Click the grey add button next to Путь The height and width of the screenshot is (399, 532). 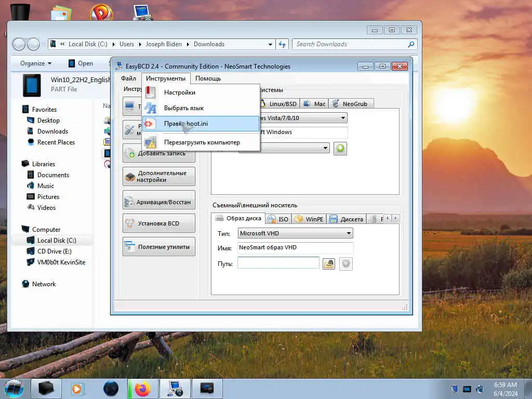[345, 263]
